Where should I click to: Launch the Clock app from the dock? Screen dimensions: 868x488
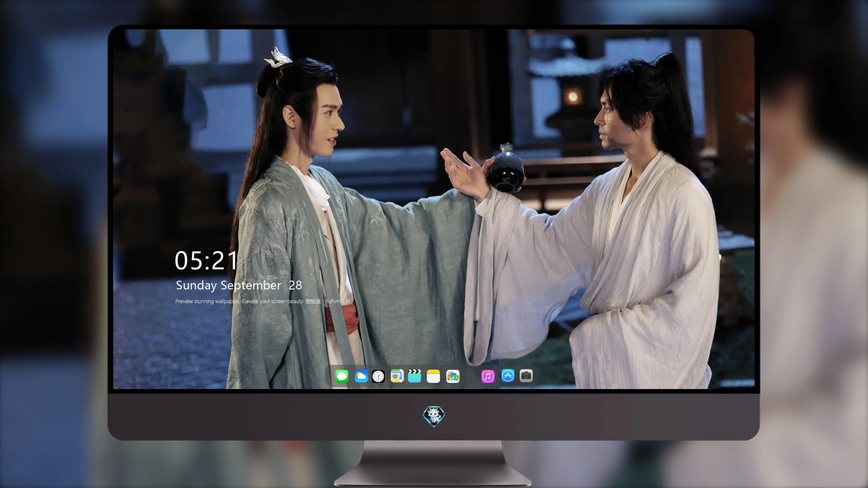click(x=378, y=376)
